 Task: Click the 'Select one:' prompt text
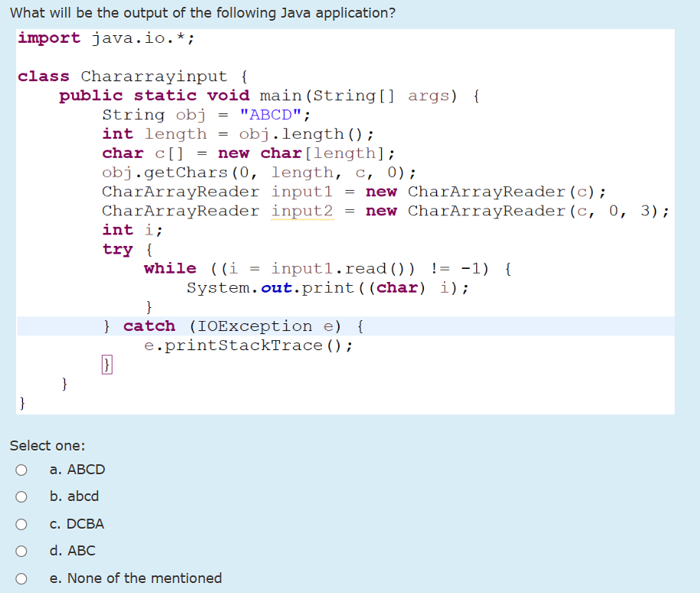[41, 445]
